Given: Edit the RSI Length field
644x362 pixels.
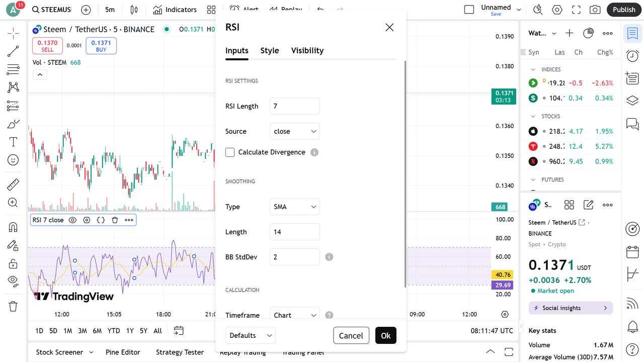Looking at the screenshot, I should pos(295,106).
